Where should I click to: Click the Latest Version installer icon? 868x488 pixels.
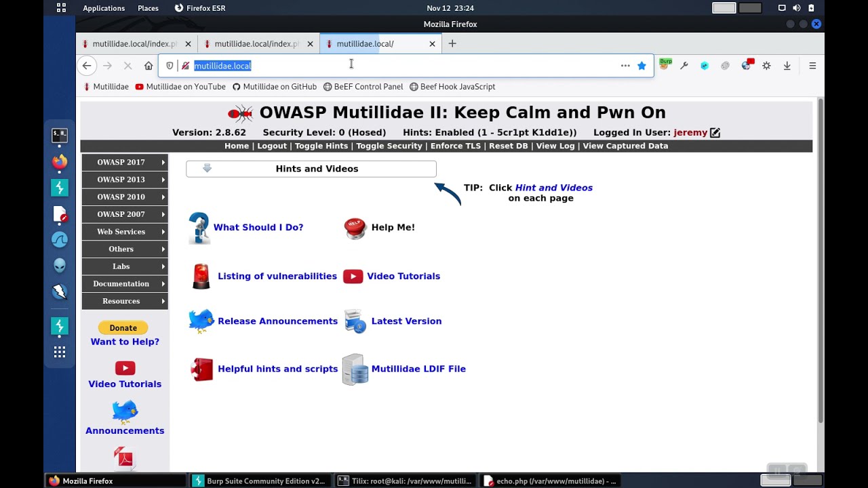pos(355,321)
